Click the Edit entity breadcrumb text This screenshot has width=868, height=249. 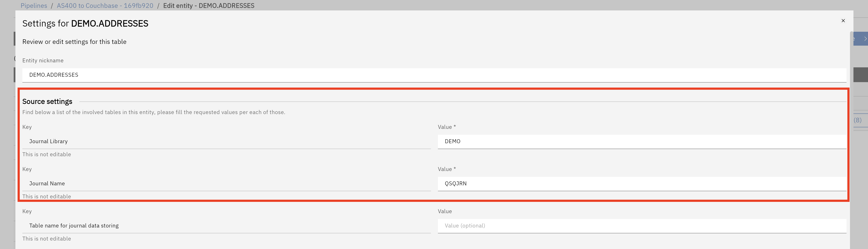tap(209, 6)
